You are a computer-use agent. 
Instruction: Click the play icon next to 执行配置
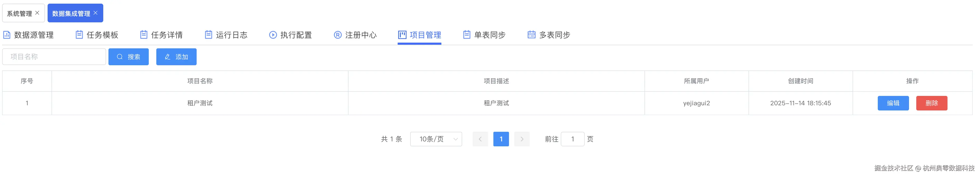coord(273,35)
